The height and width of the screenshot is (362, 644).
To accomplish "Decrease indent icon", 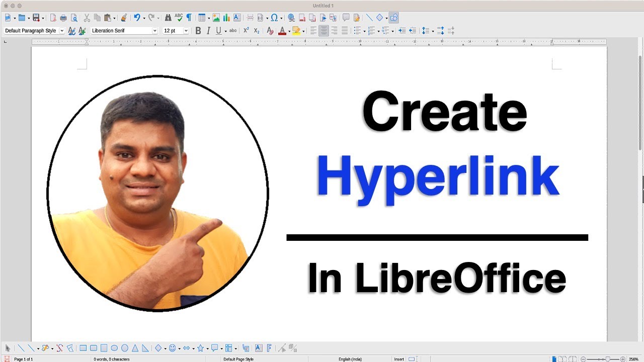I will coord(413,31).
